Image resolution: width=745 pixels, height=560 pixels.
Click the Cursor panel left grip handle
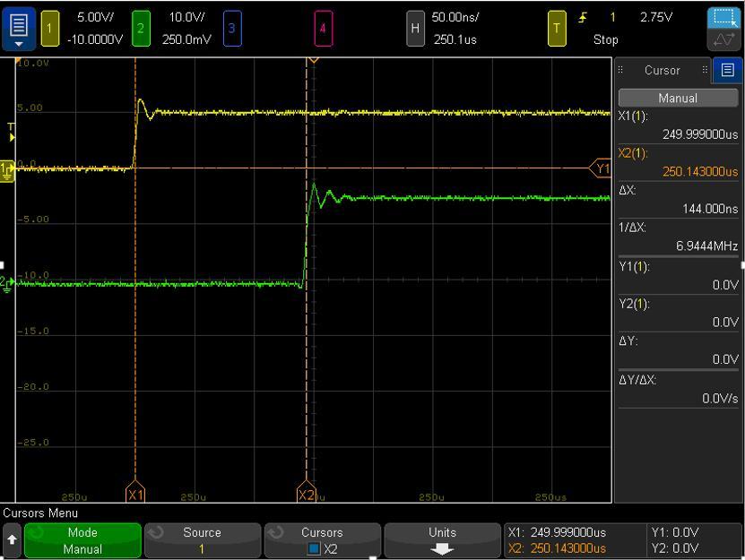[x=620, y=70]
